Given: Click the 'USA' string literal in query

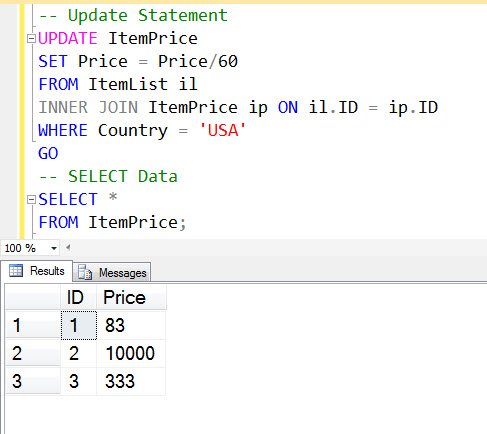Looking at the screenshot, I should coord(222,130).
